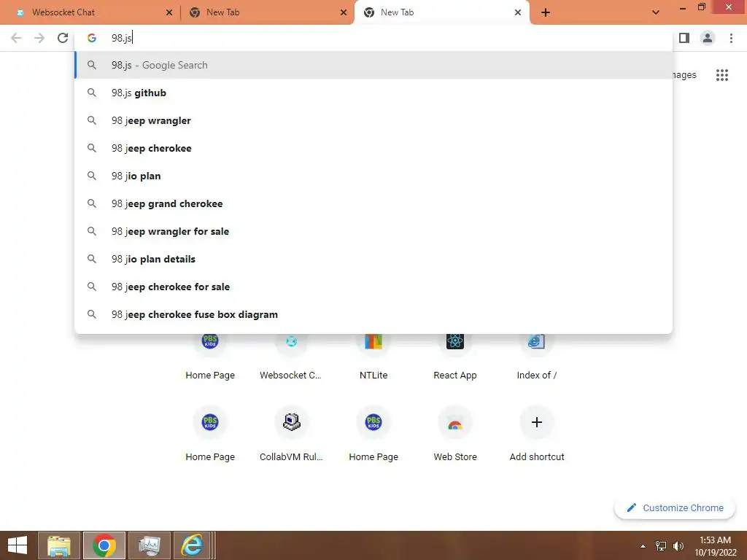
Task: Choose the '98 jeep wrangler' suggestion
Action: [x=373, y=120]
